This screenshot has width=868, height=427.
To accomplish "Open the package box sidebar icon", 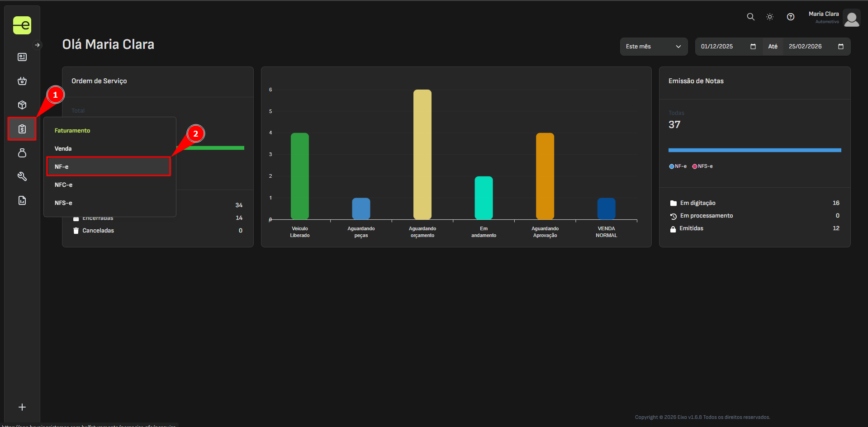I will coord(22,105).
